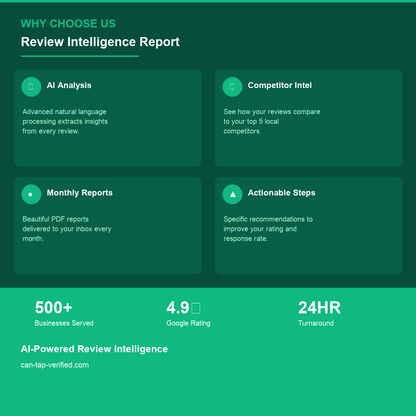416x416 pixels.
Task: Click the Monthly Reports dot icon
Action: pyautogui.click(x=31, y=194)
